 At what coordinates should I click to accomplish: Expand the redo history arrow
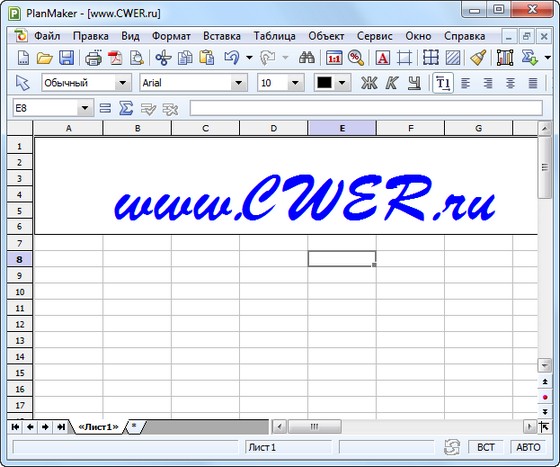click(285, 57)
